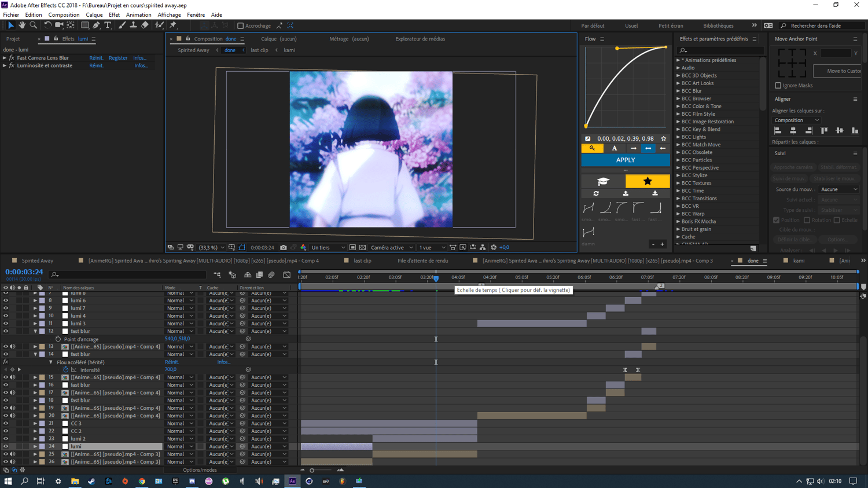Switch to the 'last clip' timeline tab
The image size is (868, 488).
click(x=362, y=261)
